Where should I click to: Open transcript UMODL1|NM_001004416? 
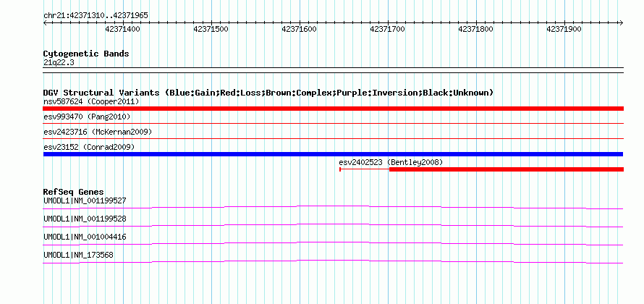click(x=85, y=237)
